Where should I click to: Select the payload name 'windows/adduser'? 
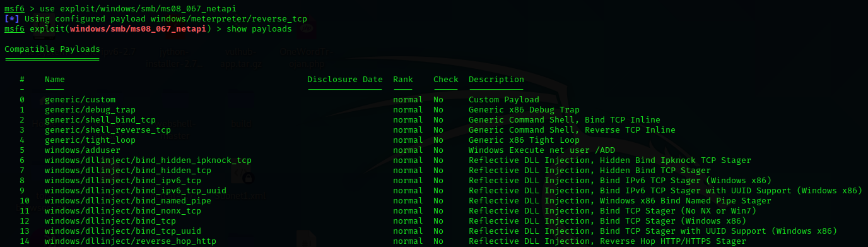(x=82, y=150)
